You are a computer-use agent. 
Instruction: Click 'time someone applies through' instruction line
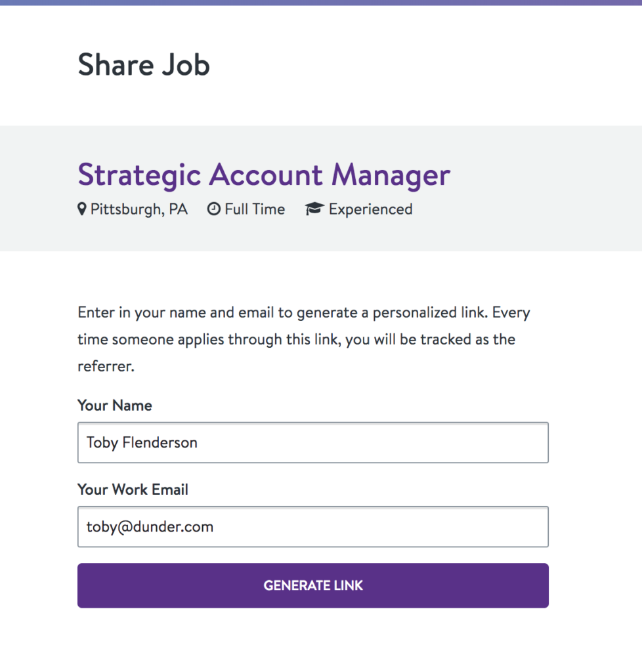297,339
